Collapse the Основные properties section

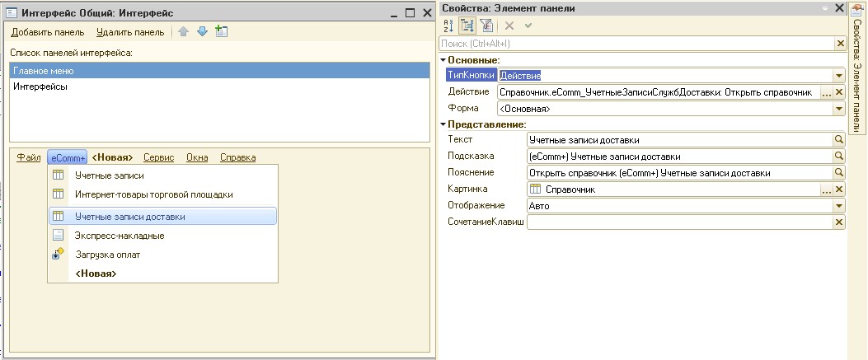pos(443,60)
